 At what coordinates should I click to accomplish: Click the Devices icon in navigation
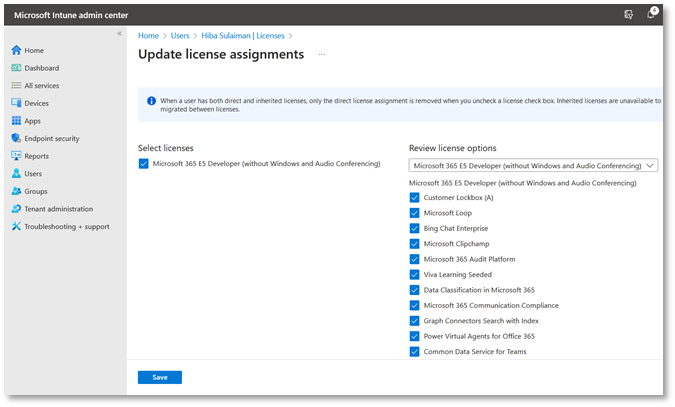16,103
